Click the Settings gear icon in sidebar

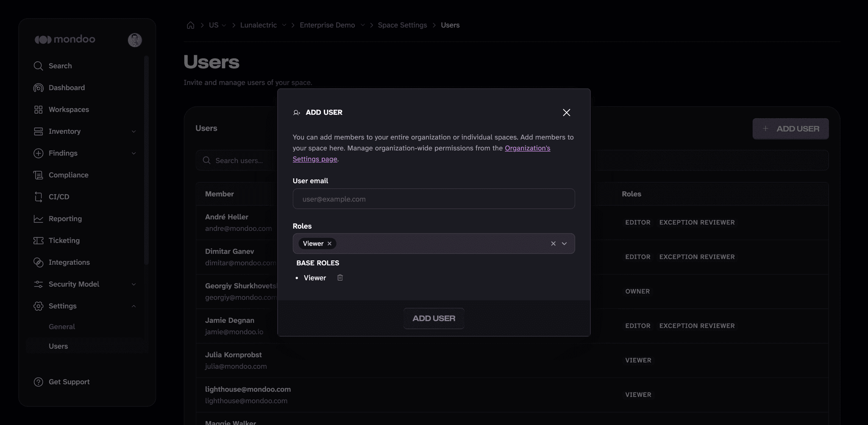[x=39, y=306]
